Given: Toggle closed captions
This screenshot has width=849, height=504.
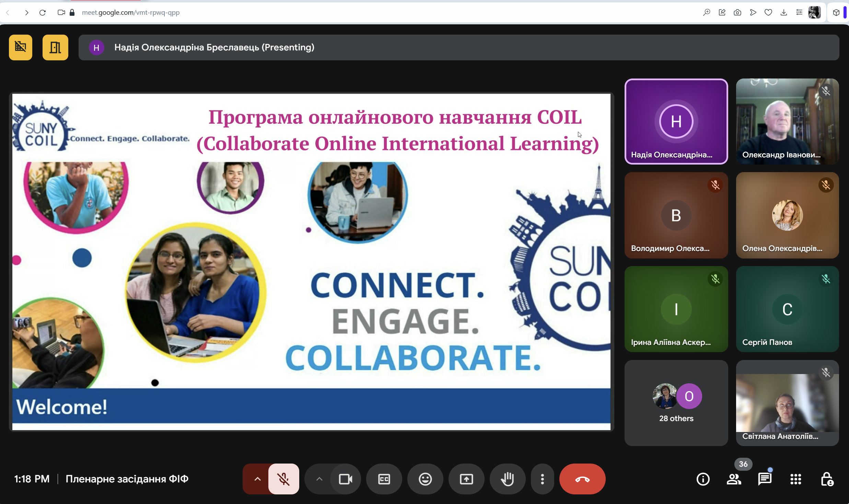Looking at the screenshot, I should pyautogui.click(x=384, y=479).
